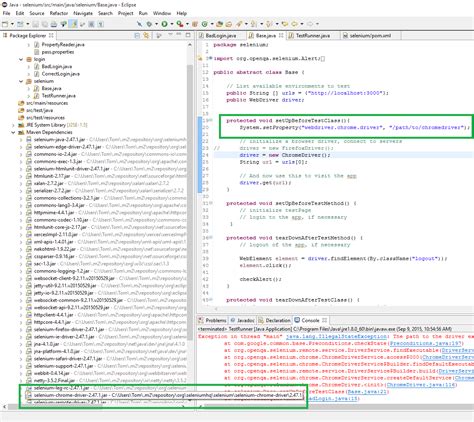Expand the selenium-java-2.47.1.jar node
The width and height of the screenshot is (474, 422).
pos(21,140)
